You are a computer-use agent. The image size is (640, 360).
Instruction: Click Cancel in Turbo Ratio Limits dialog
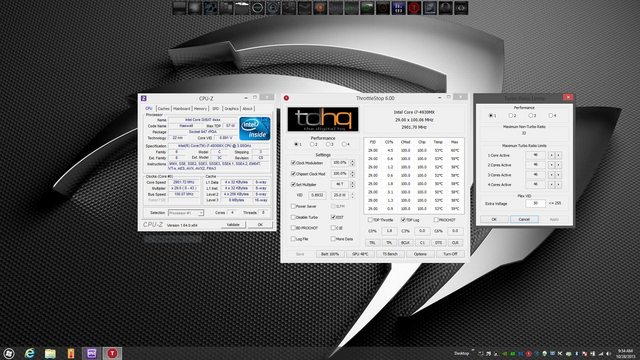[x=524, y=219]
